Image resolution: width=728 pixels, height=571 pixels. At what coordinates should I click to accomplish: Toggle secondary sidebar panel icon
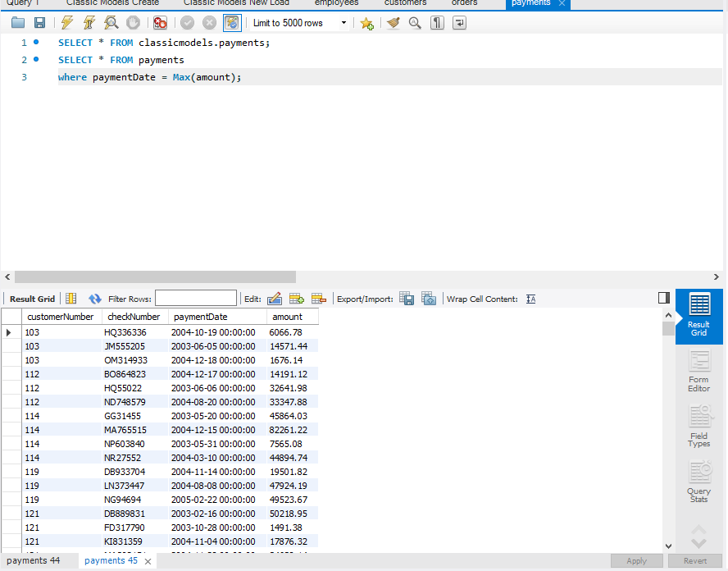[664, 298]
